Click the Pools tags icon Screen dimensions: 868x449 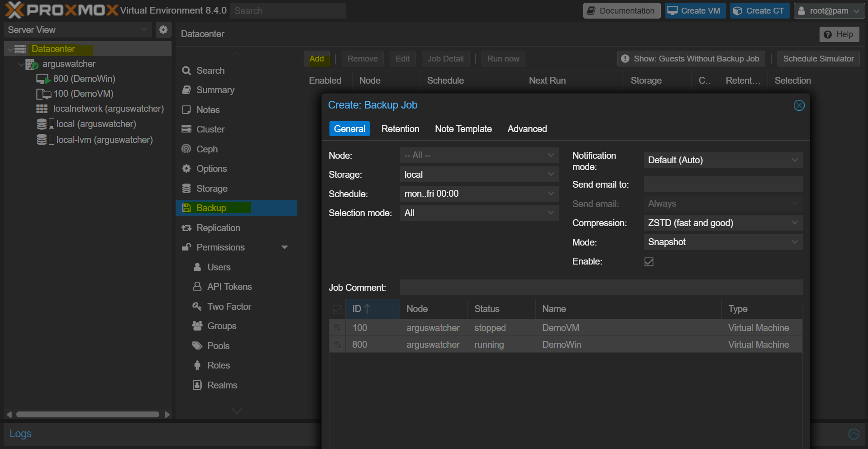(197, 346)
